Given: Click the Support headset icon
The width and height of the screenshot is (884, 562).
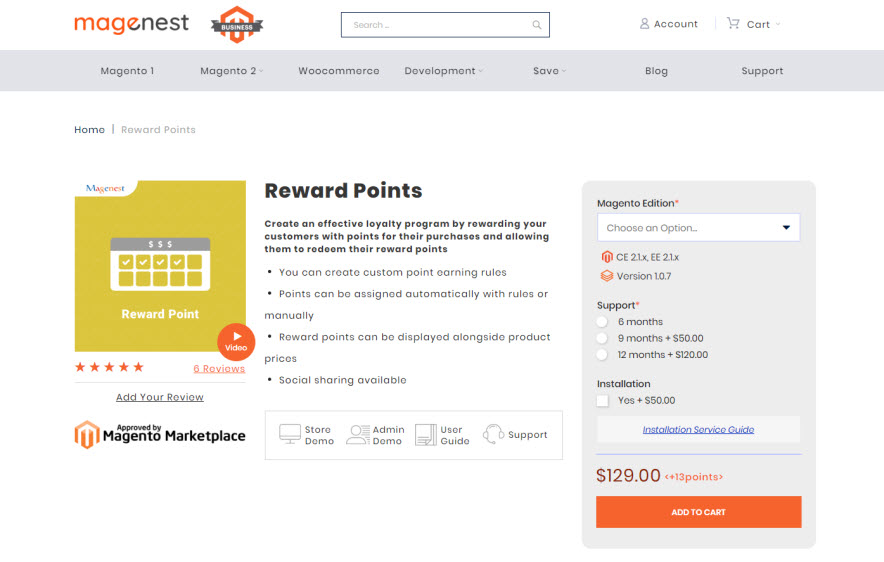Looking at the screenshot, I should (493, 434).
